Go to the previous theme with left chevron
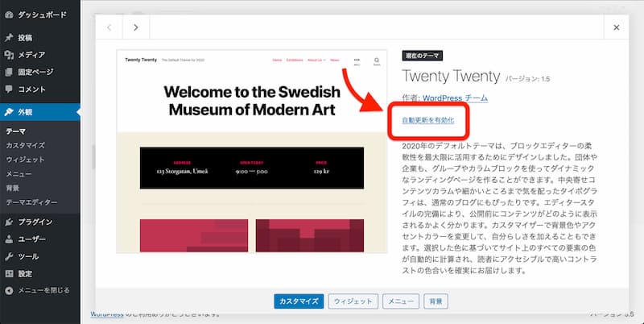 pos(109,27)
